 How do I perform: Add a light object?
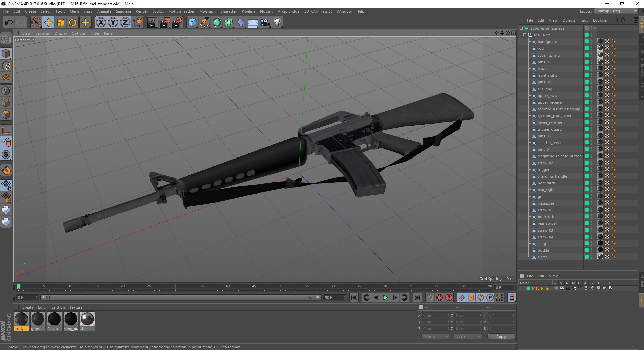(277, 23)
